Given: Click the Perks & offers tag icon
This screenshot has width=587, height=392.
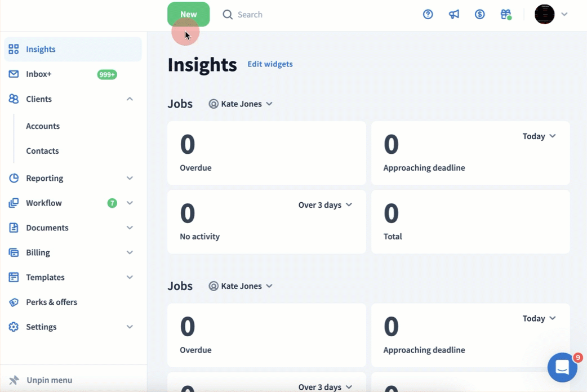Looking at the screenshot, I should click(x=14, y=302).
